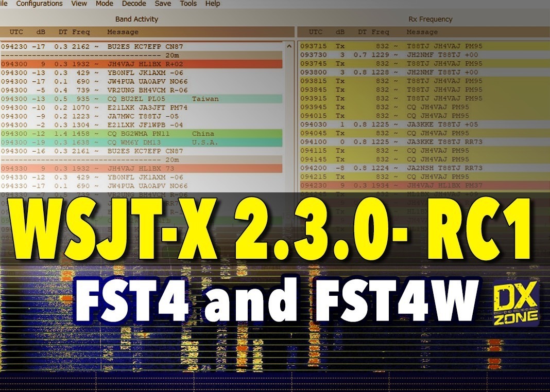550x392 pixels.
Task: Open the Mode menu
Action: (x=105, y=4)
